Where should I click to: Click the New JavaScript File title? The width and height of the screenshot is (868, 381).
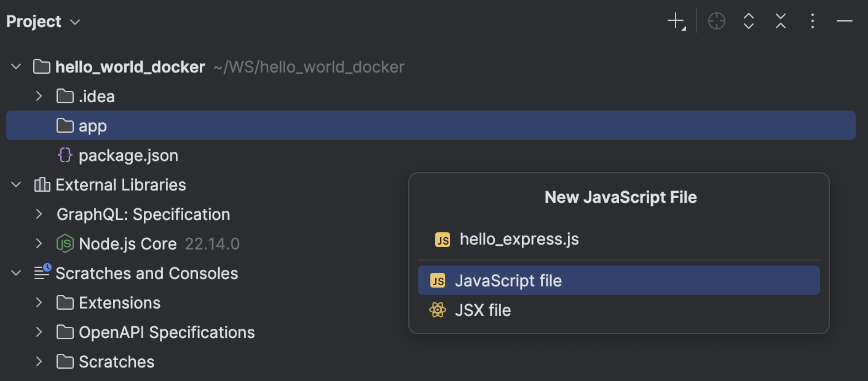[621, 197]
